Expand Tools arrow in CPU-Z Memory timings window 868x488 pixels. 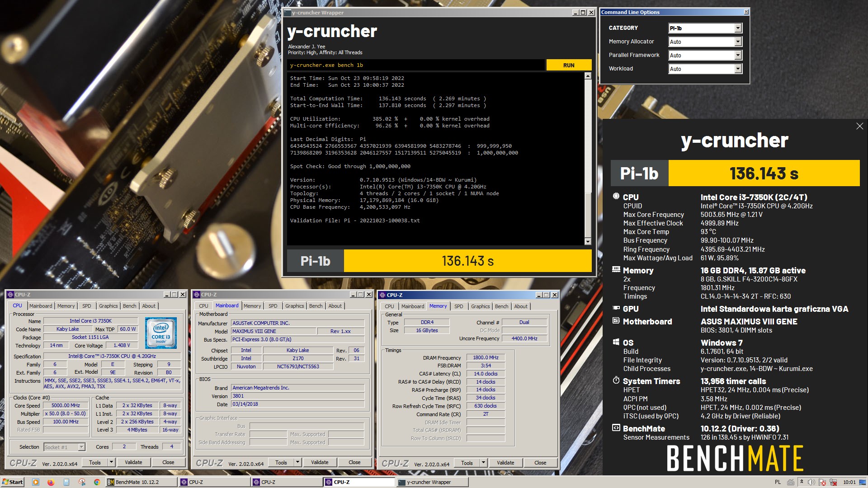click(x=483, y=462)
